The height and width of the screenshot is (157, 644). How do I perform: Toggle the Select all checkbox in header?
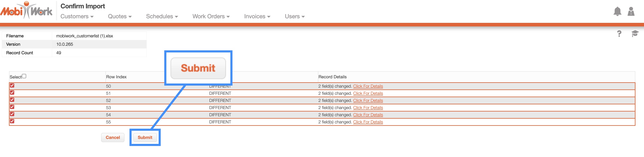24,76
